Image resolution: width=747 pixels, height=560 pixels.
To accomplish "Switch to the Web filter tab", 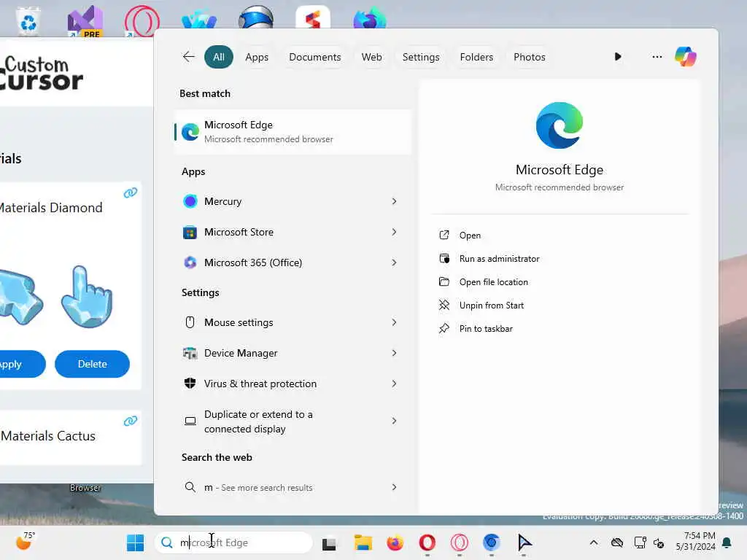I will [x=371, y=57].
